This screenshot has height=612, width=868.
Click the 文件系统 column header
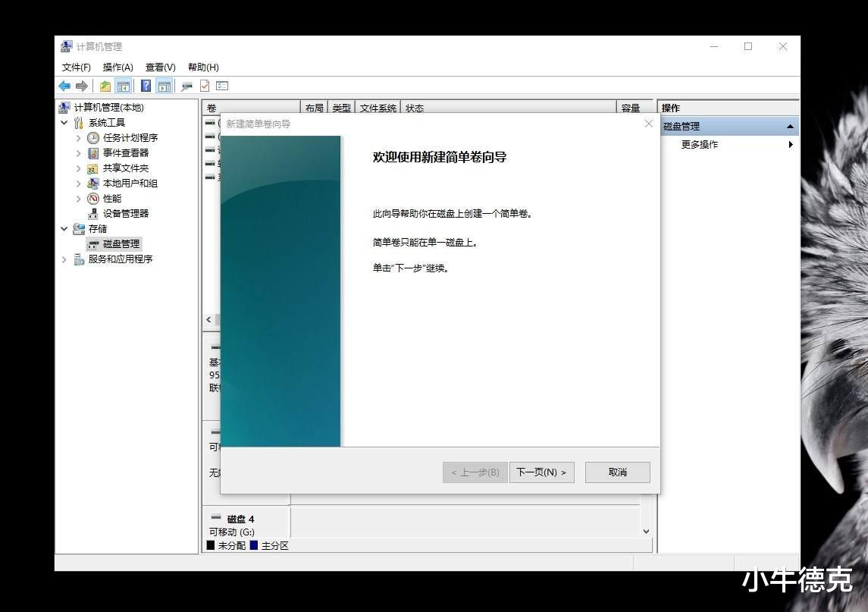(378, 108)
